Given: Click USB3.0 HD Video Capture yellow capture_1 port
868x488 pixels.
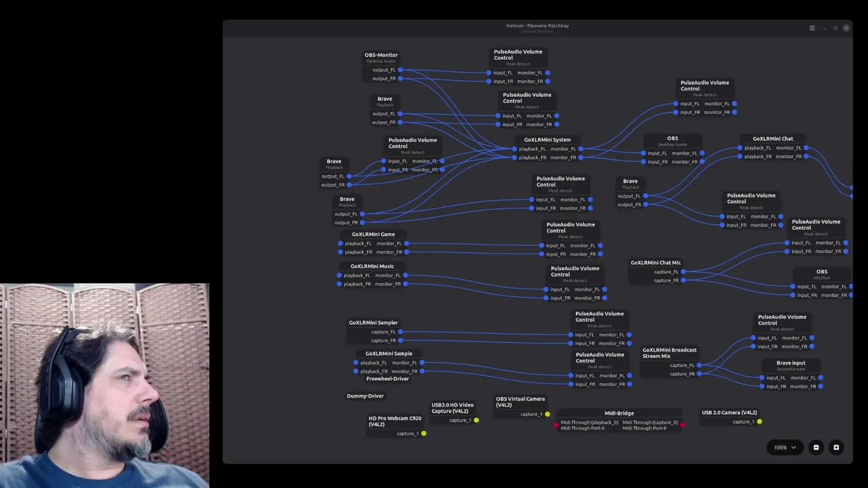Looking at the screenshot, I should (x=476, y=420).
